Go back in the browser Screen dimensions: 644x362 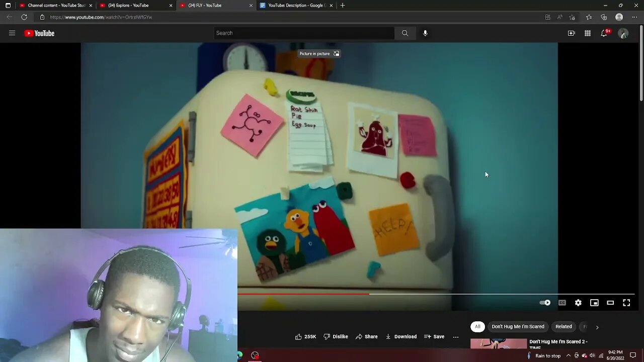pos(9,17)
